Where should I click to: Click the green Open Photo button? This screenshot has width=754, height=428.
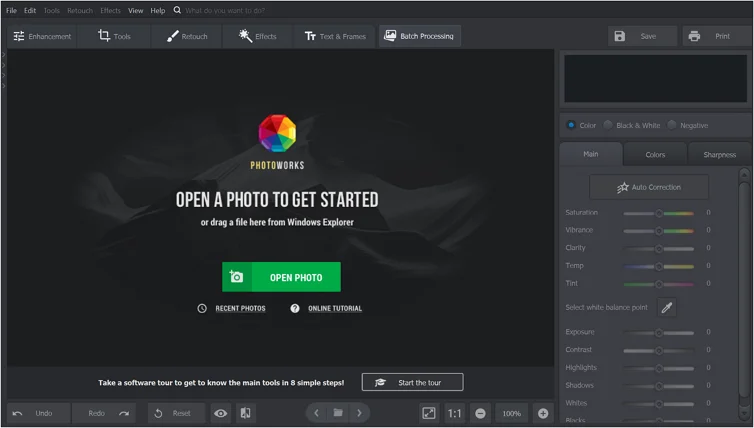click(x=281, y=277)
